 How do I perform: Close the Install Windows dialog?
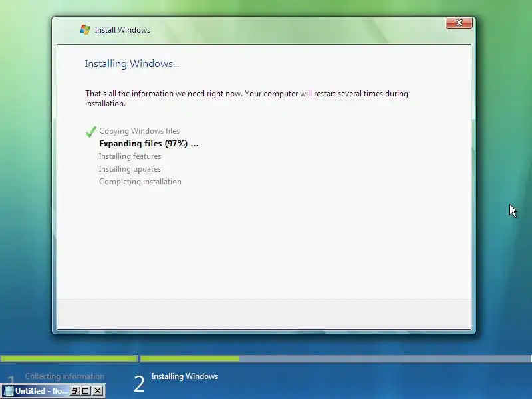[x=459, y=23]
